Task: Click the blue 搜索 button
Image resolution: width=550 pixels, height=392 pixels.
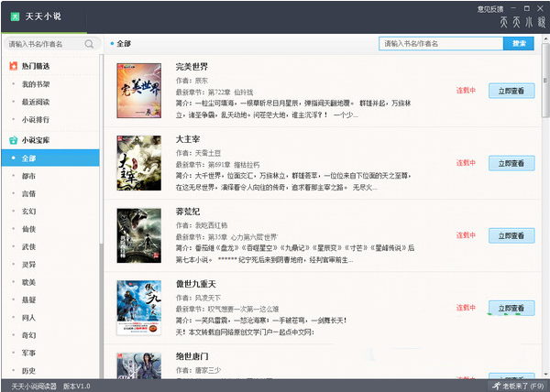Action: pos(519,43)
